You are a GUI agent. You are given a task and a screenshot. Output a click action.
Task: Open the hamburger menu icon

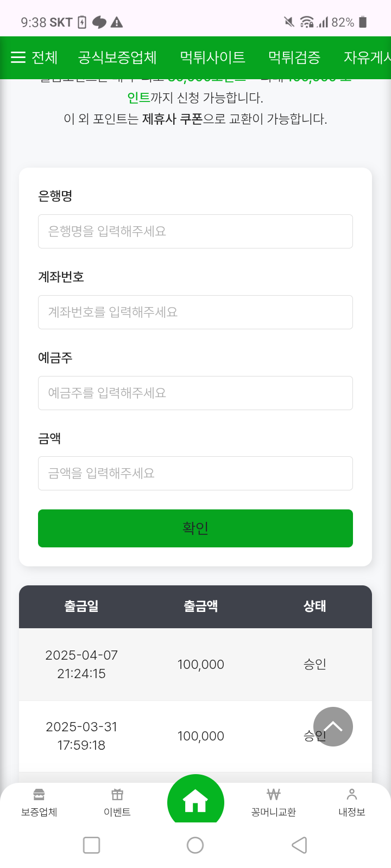(18, 58)
